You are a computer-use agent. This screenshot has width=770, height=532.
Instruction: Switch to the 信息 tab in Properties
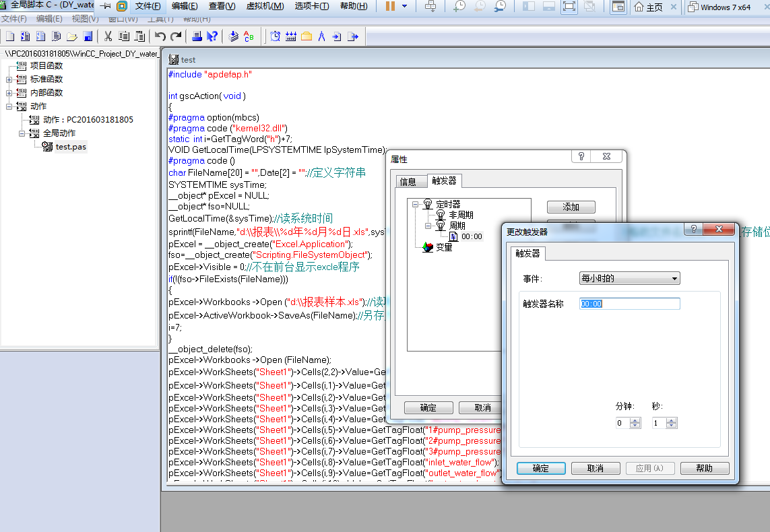tap(410, 180)
